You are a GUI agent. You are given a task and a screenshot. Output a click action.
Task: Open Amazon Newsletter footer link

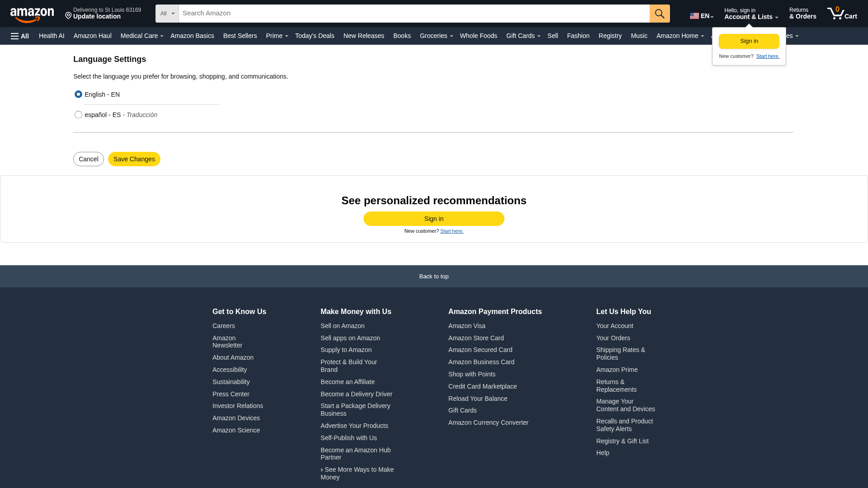coord(227,342)
